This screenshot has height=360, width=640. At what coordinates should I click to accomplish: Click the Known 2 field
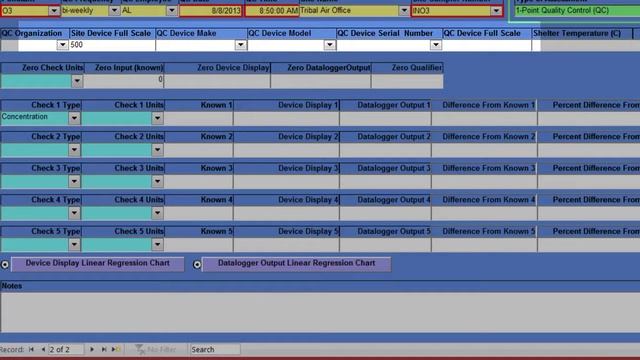(x=199, y=150)
